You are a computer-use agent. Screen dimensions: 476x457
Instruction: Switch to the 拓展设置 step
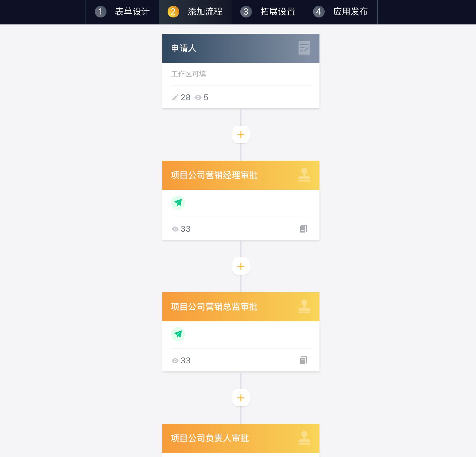click(x=268, y=12)
